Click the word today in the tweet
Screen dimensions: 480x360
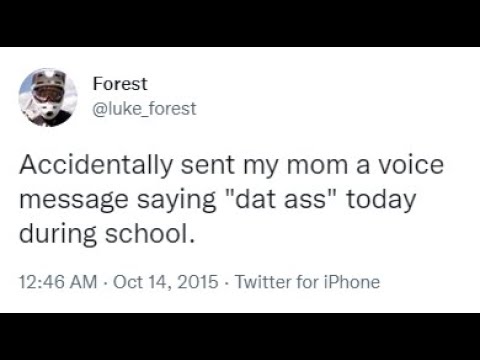(381, 200)
